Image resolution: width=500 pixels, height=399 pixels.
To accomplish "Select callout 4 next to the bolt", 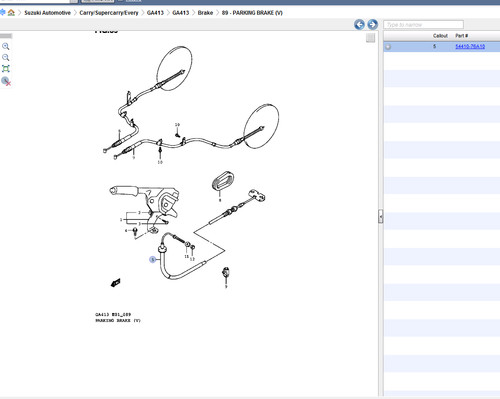I will (126, 231).
